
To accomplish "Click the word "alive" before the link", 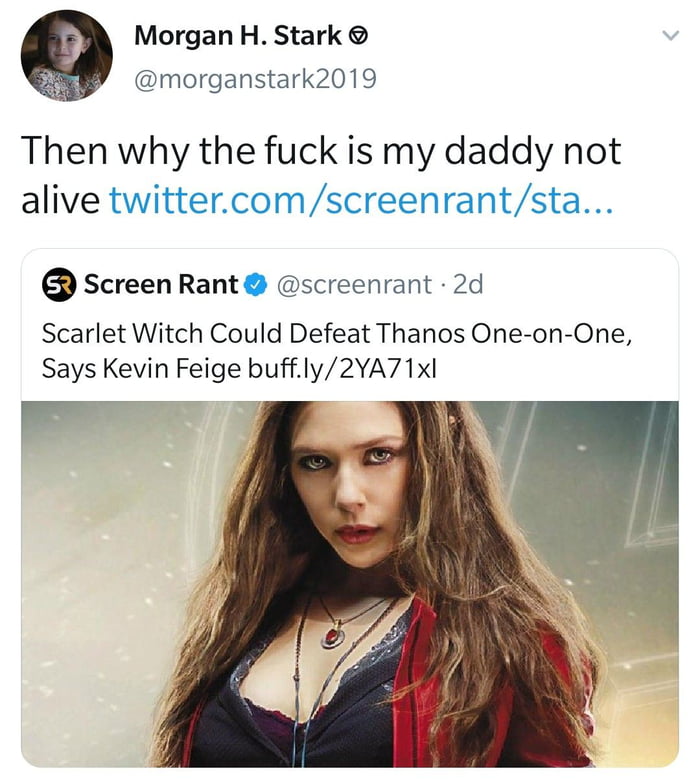I will pos(60,200).
